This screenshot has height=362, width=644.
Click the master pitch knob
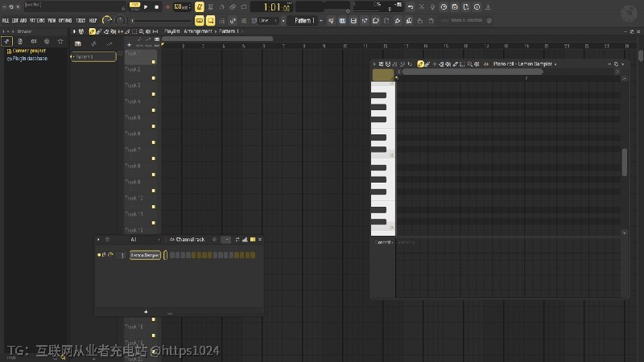120,20
